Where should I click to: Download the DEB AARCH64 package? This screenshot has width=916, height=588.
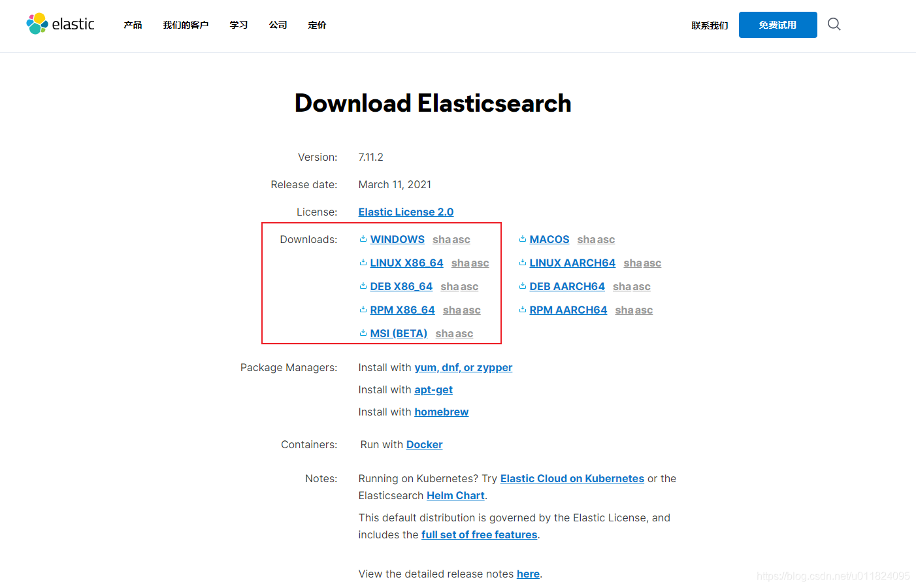coord(567,286)
